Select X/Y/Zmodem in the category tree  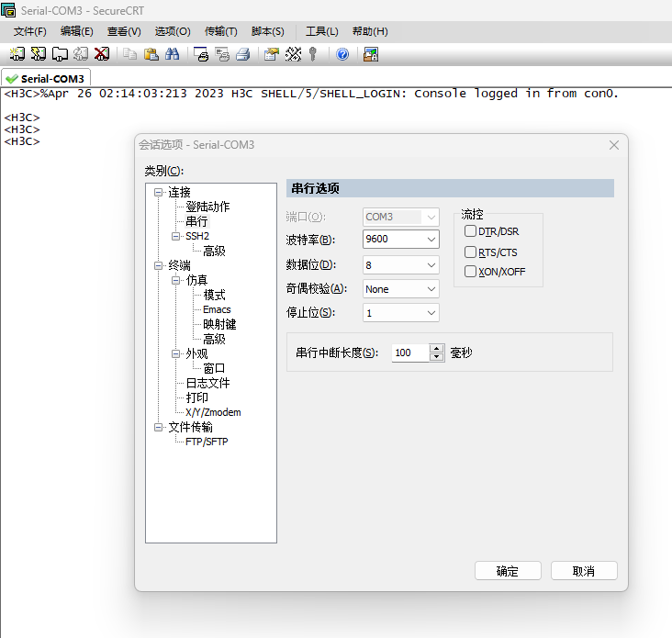point(213,412)
